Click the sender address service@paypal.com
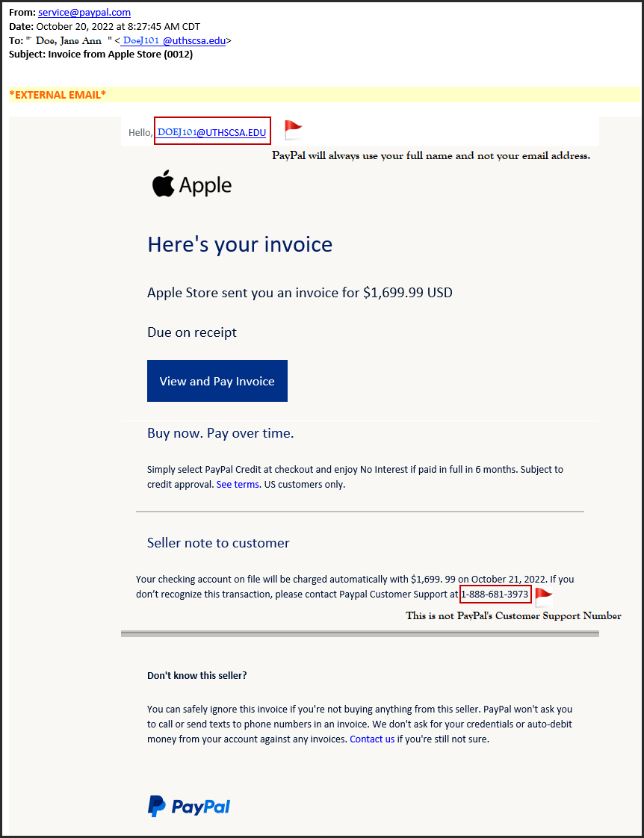 [84, 13]
